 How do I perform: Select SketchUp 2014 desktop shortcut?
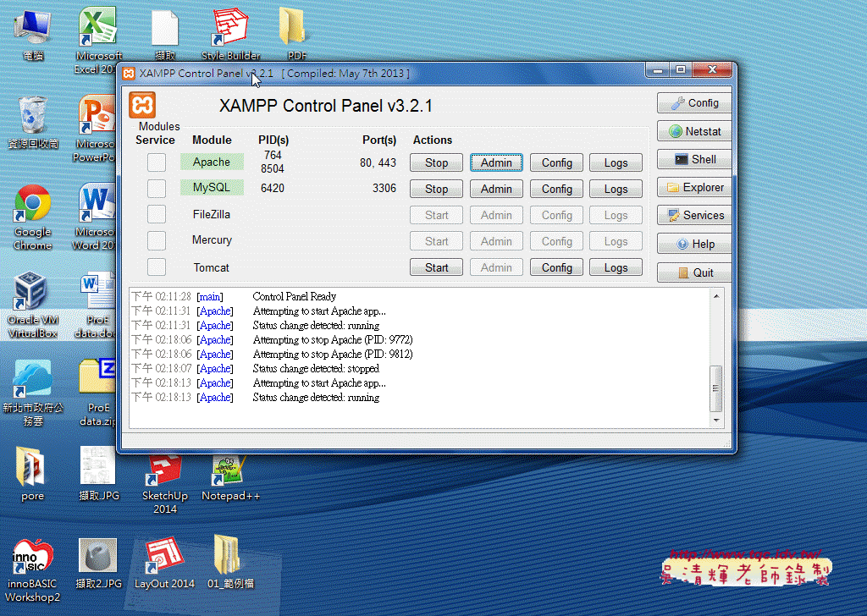point(165,485)
